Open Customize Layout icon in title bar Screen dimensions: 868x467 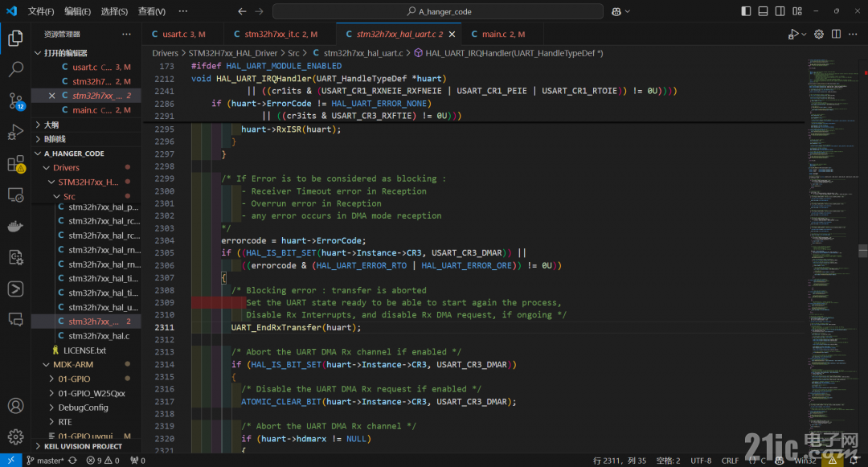tap(797, 11)
